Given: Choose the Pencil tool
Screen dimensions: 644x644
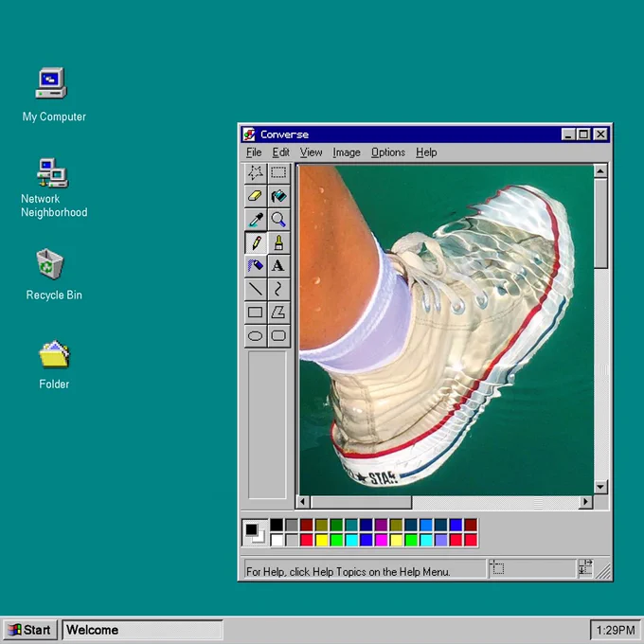Looking at the screenshot, I should coord(256,242).
